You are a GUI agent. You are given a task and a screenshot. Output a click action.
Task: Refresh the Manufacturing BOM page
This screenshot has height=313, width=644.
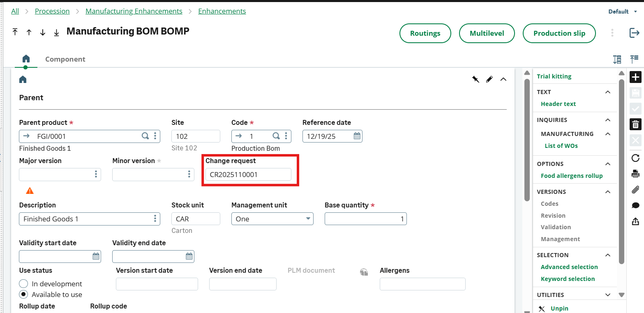[x=635, y=158]
